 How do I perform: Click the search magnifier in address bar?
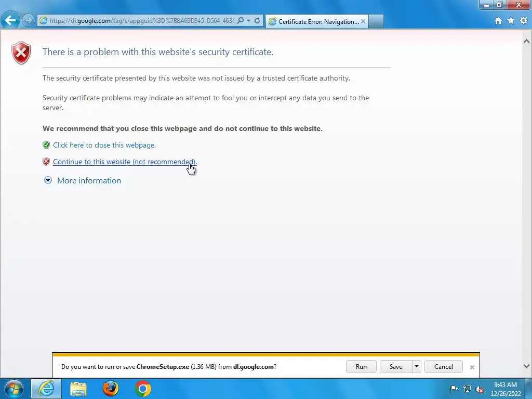(x=240, y=20)
